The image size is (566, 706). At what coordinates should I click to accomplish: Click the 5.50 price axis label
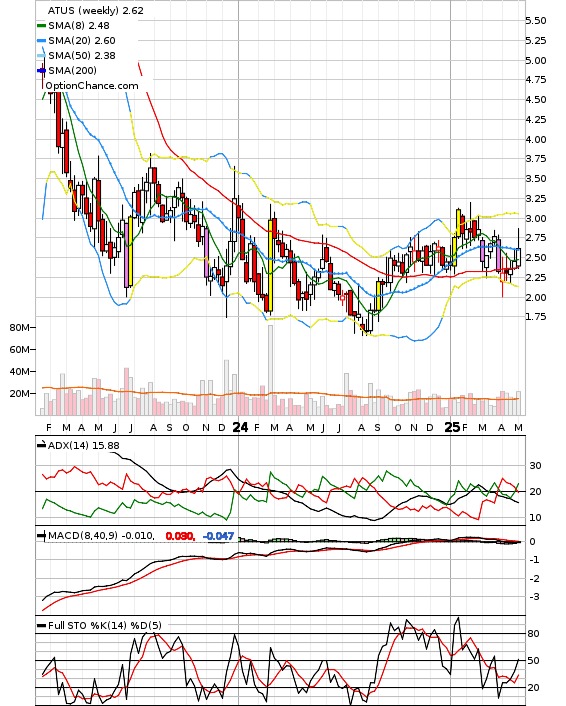(536, 21)
